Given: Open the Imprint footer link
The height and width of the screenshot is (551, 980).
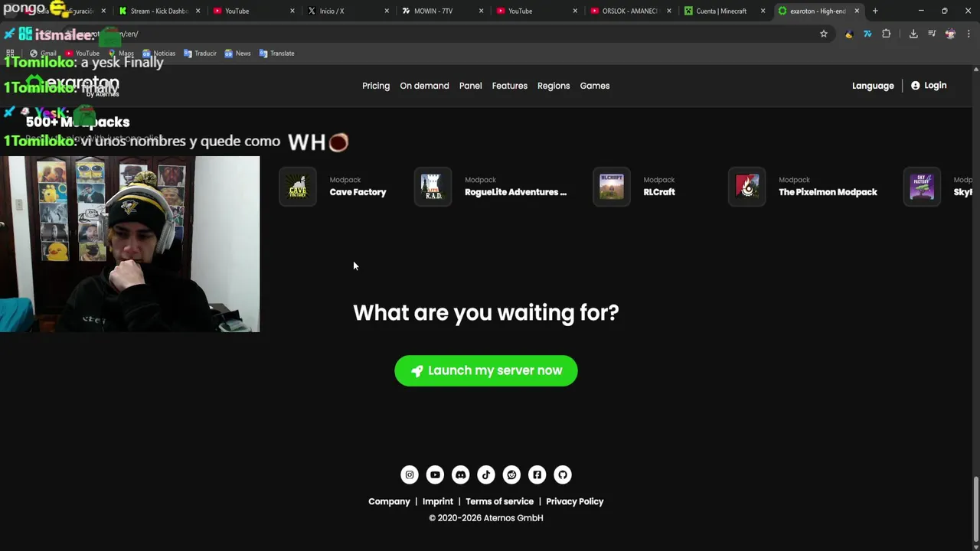Looking at the screenshot, I should 438,501.
